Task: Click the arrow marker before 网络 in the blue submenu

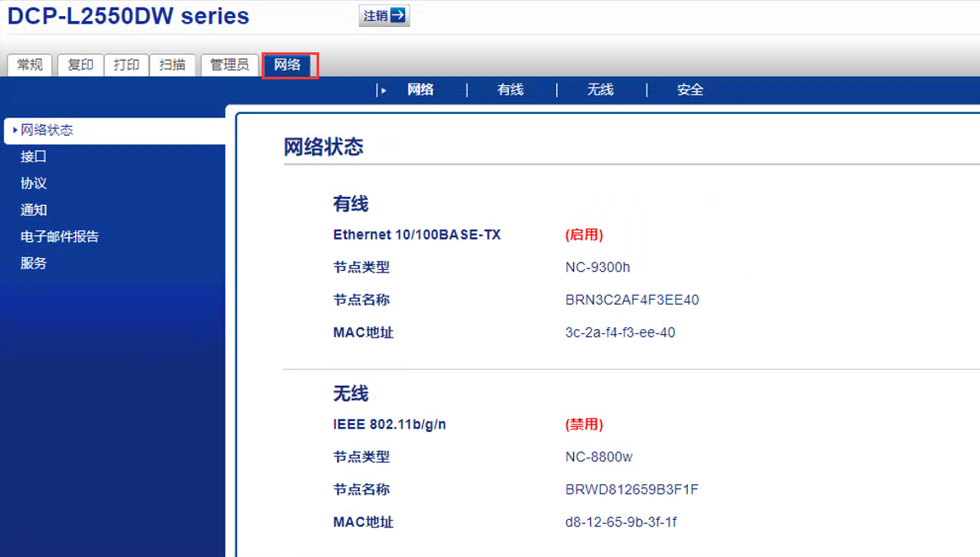Action: [x=383, y=90]
